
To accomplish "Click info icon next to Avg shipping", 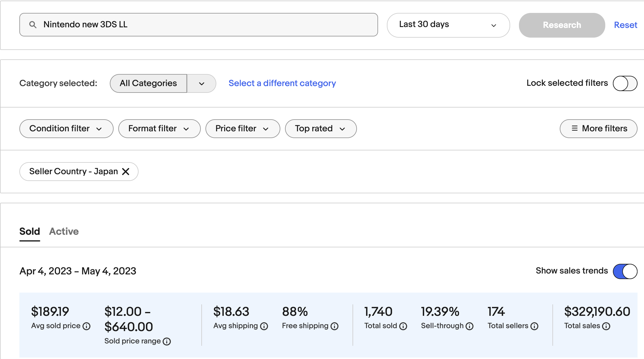I will [264, 326].
